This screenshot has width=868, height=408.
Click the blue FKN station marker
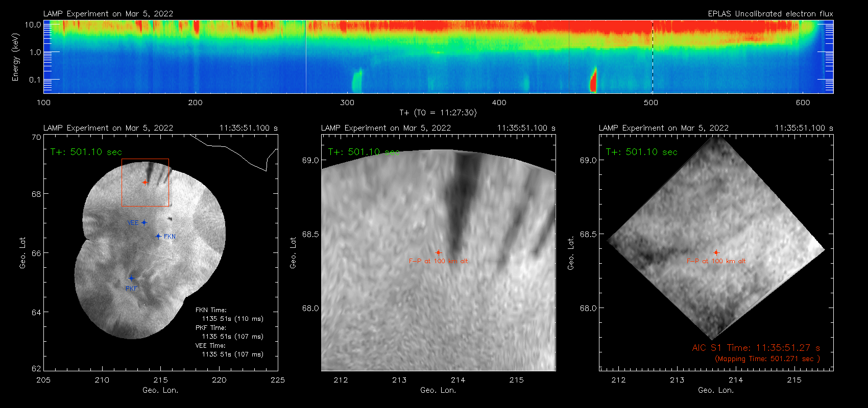tap(158, 236)
